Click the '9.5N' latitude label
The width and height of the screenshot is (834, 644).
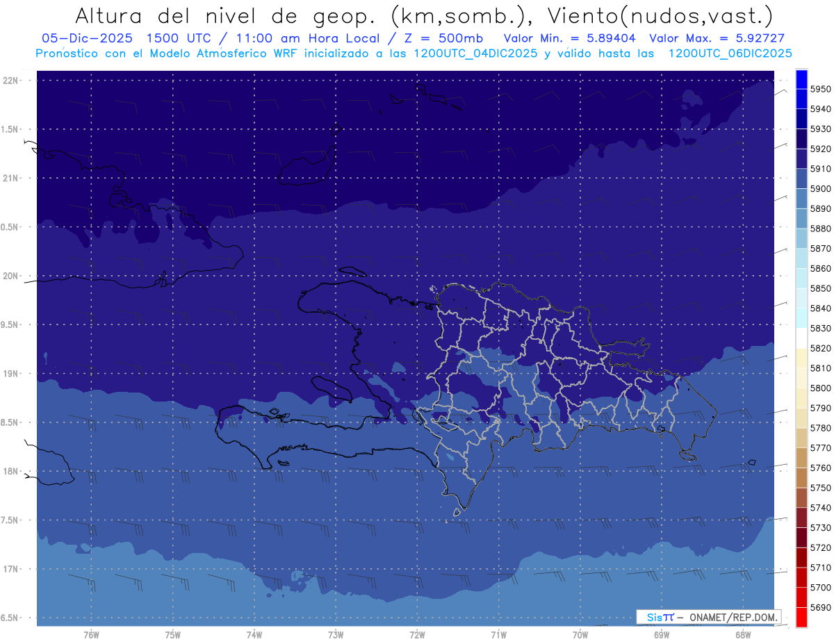pos(10,324)
